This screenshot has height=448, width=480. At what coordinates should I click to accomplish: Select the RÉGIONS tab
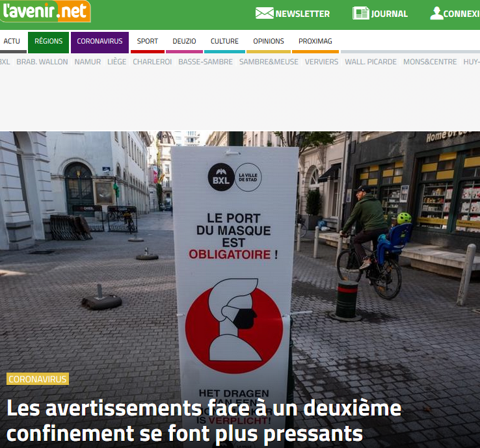(48, 41)
